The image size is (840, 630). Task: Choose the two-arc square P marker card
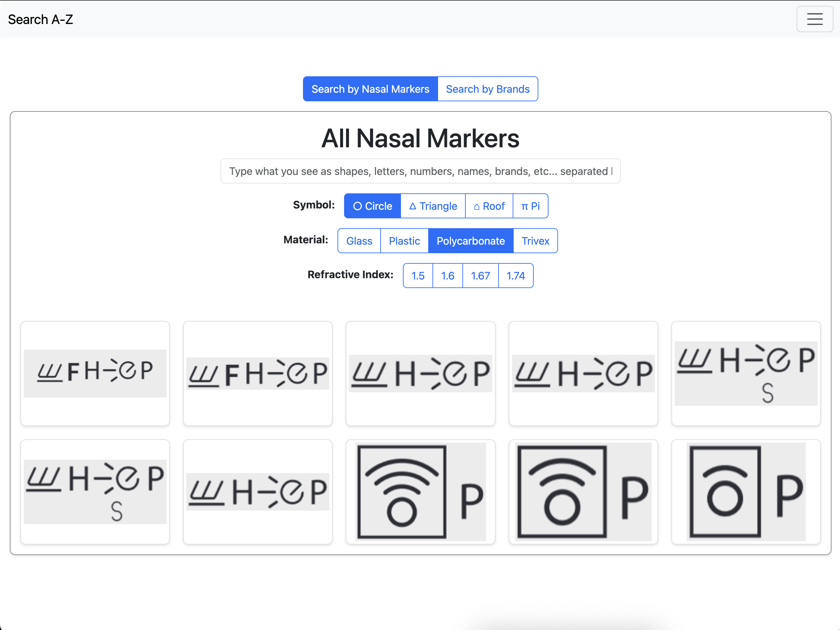(x=583, y=492)
